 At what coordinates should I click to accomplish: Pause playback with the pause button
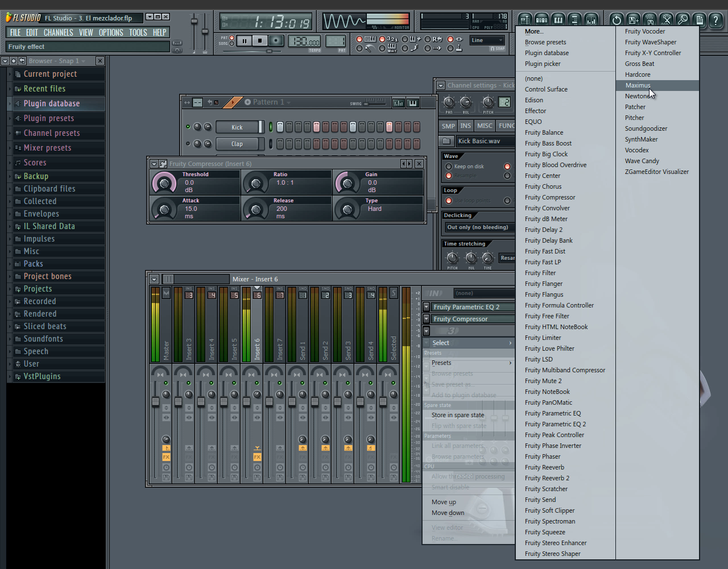[245, 40]
